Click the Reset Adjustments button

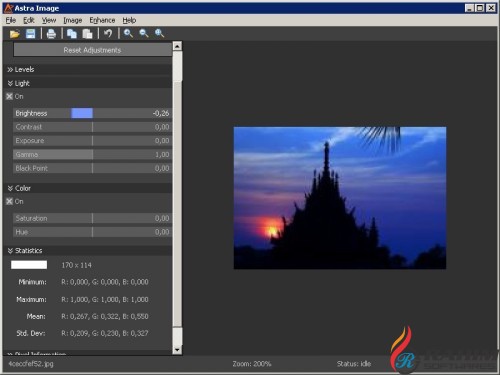tap(92, 50)
